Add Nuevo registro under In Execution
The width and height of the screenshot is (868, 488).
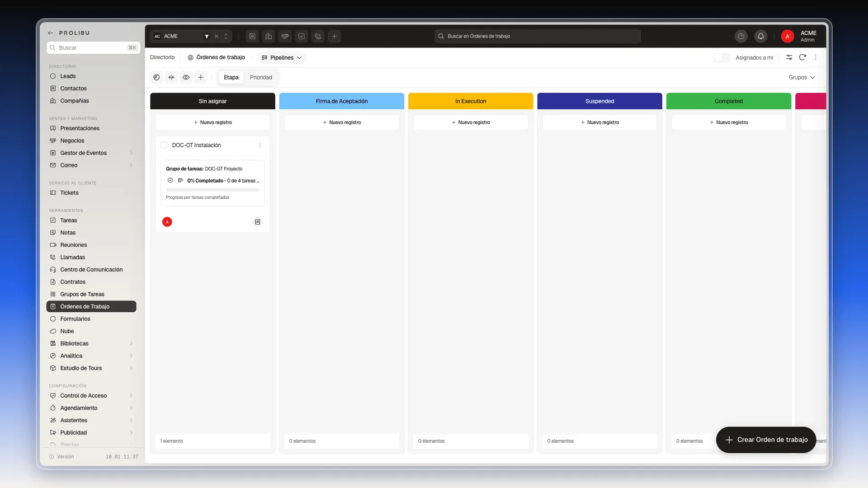click(471, 122)
